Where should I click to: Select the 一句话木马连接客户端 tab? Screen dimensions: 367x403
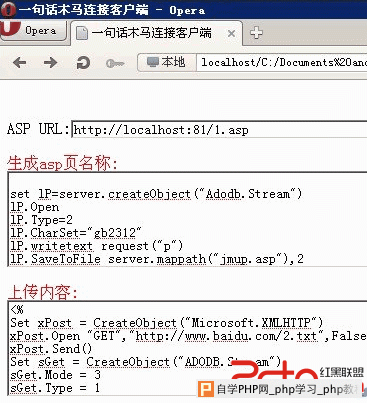coord(156,33)
